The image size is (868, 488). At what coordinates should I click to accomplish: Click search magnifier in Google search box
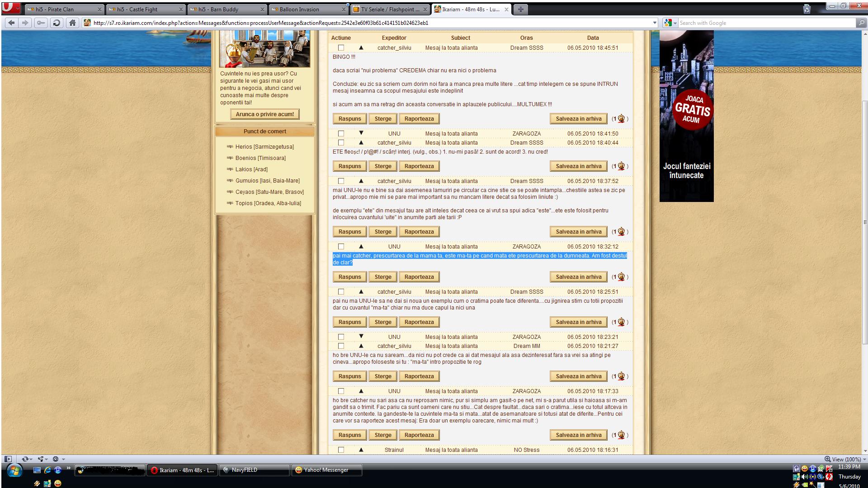click(x=861, y=23)
